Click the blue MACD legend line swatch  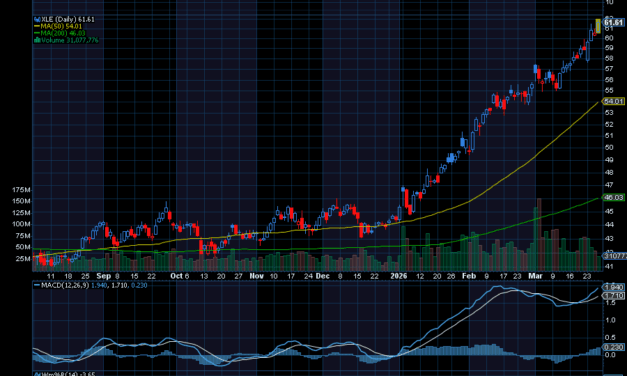coord(37,286)
